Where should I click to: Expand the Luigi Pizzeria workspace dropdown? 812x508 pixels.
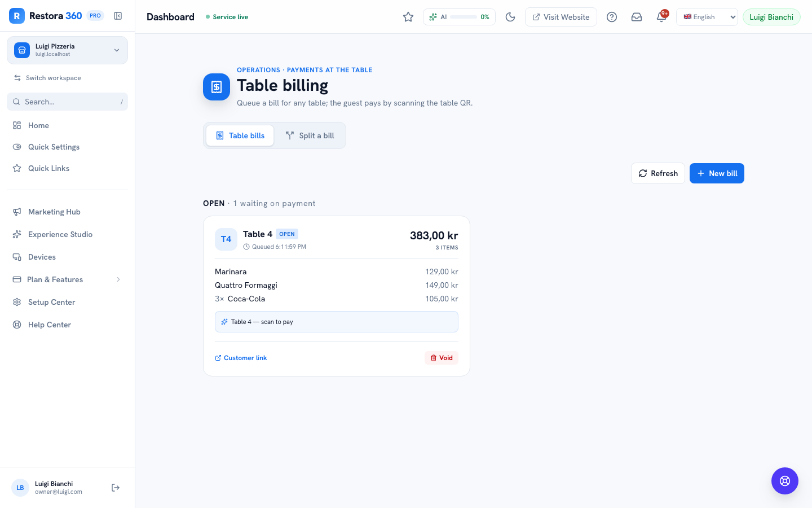(67, 50)
